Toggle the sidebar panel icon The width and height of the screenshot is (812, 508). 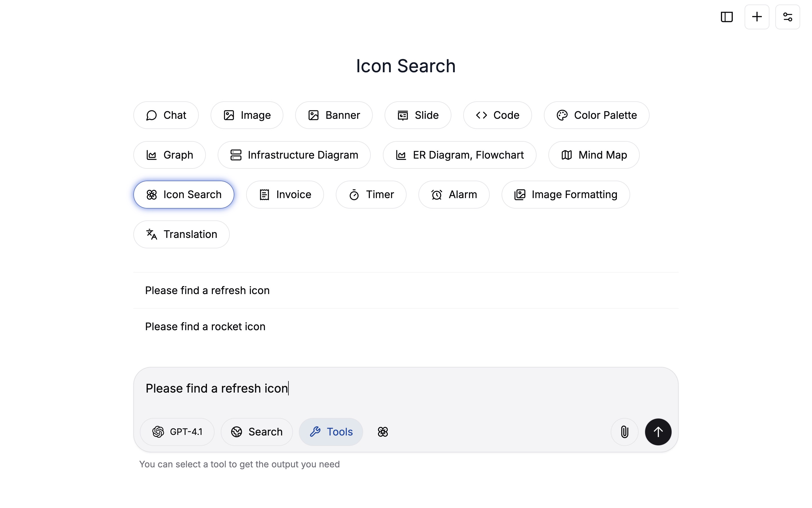coord(727,17)
